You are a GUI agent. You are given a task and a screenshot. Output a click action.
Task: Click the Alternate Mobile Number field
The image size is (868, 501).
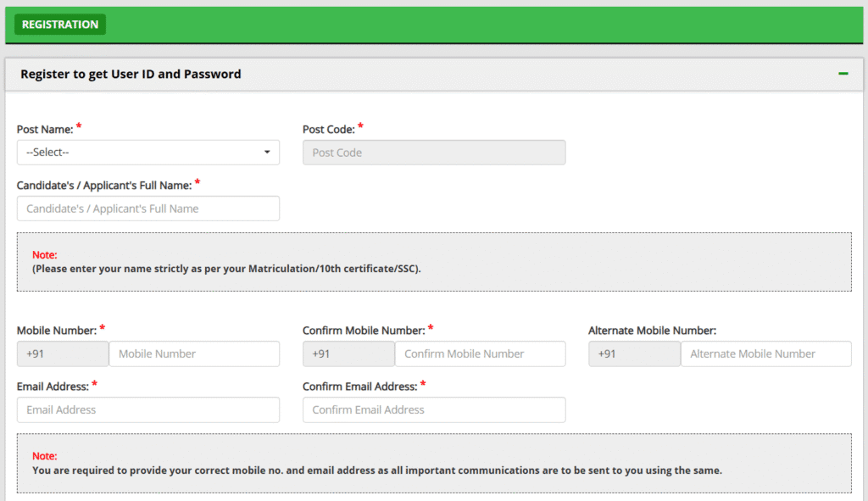coord(766,353)
